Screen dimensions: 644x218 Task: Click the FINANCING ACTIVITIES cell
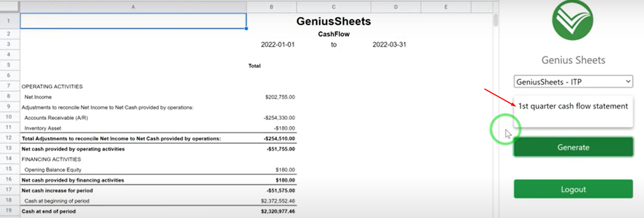coord(51,159)
